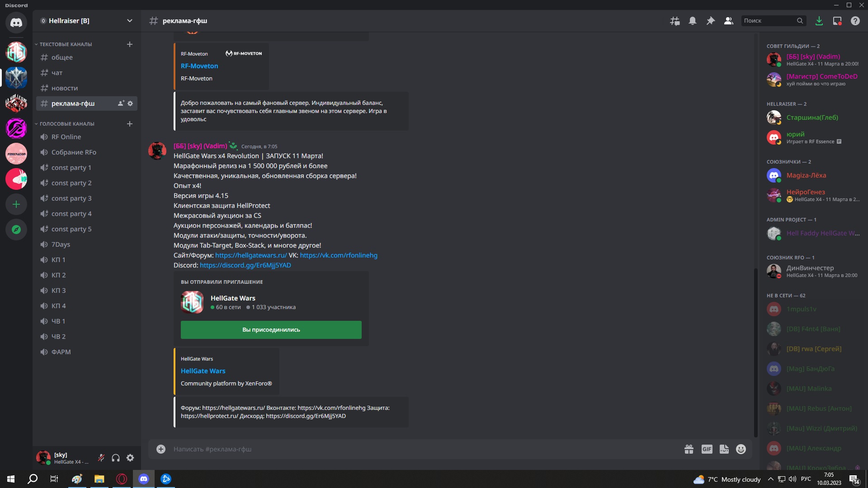868x488 pixels.
Task: Switch input language РУС in tray
Action: [806, 479]
